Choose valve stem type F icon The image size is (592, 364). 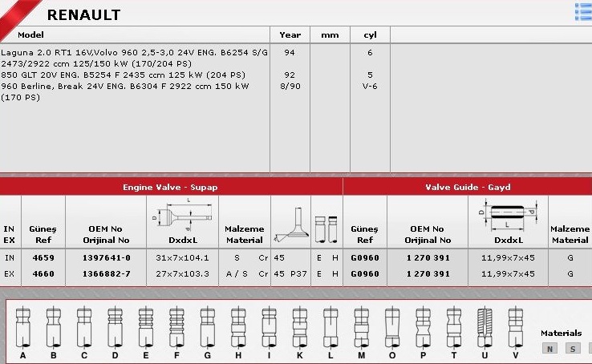coord(176,329)
